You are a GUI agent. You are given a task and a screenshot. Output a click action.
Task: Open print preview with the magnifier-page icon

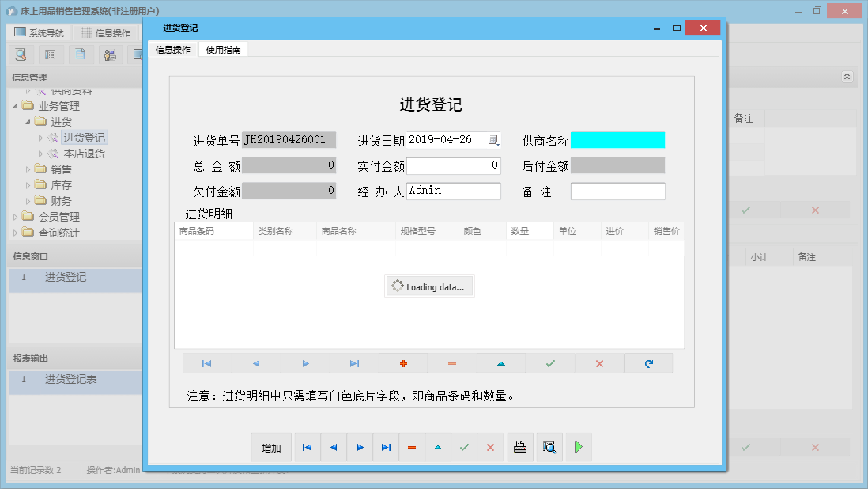[x=549, y=447]
